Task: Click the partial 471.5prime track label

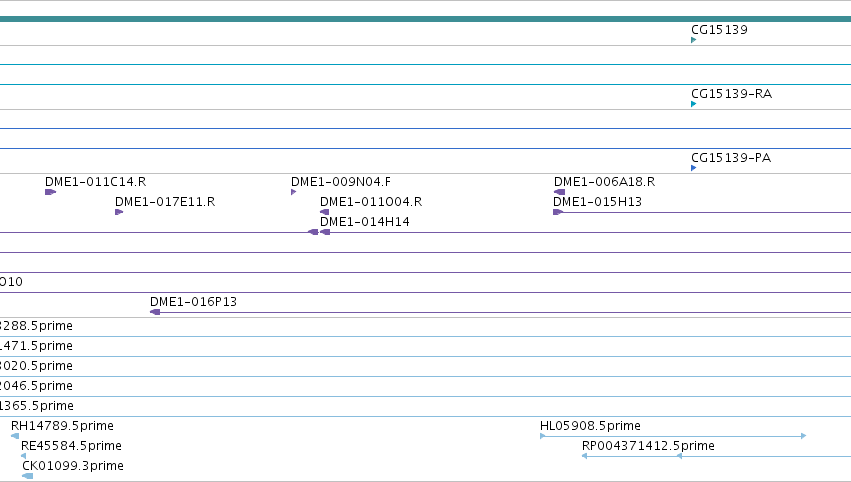Action: pyautogui.click(x=36, y=346)
